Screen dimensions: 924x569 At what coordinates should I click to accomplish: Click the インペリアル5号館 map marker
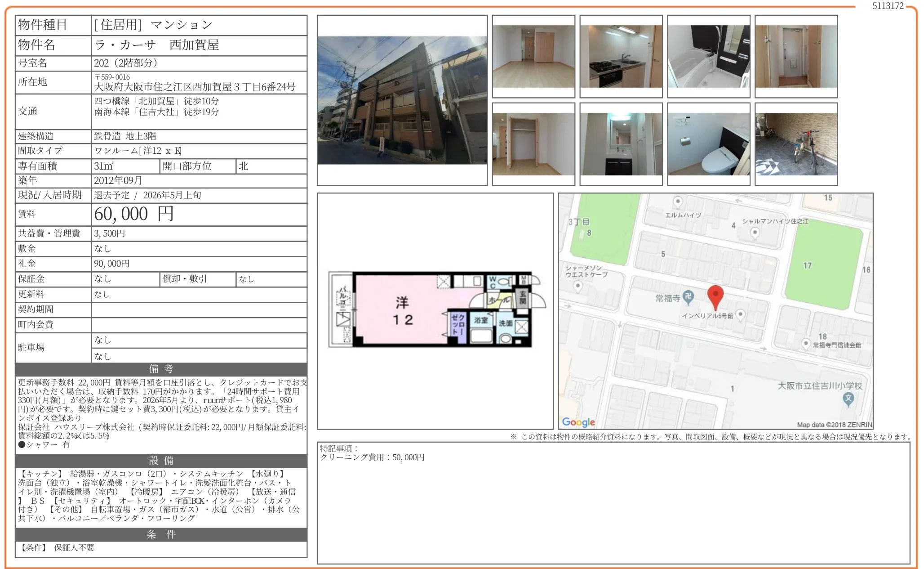(740, 314)
